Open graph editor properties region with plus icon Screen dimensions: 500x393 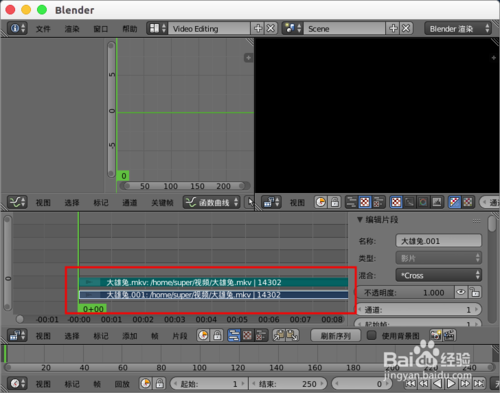click(248, 58)
